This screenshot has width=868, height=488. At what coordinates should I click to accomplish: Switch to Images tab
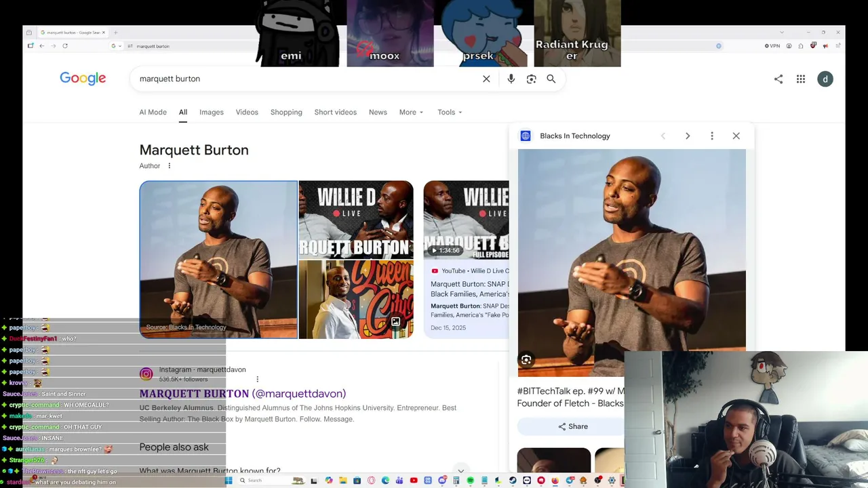[212, 113]
